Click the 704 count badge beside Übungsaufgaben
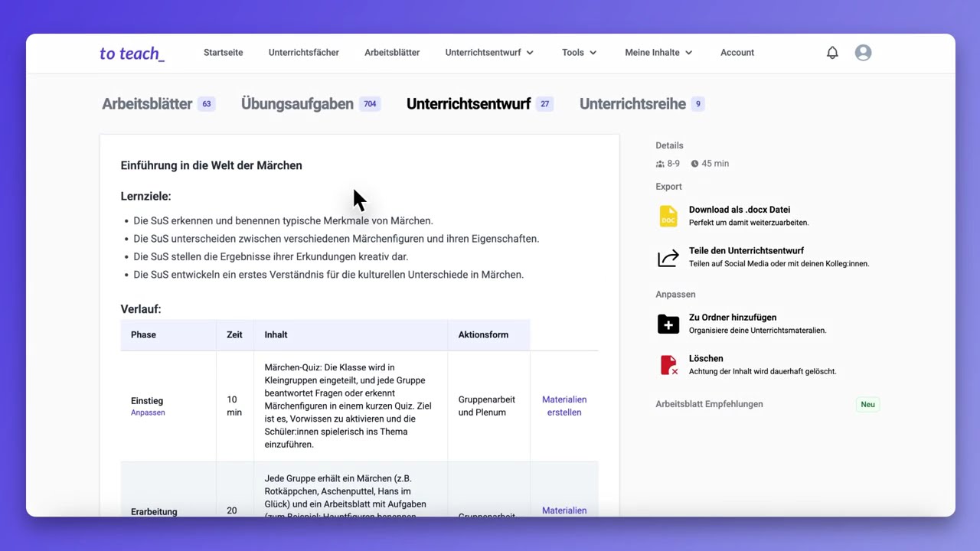 click(x=370, y=104)
